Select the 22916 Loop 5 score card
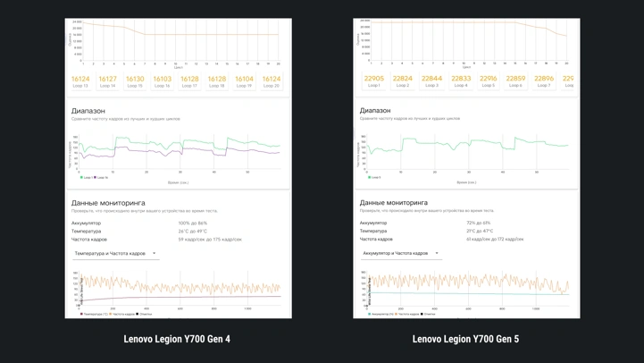The height and width of the screenshot is (363, 644). (x=488, y=81)
